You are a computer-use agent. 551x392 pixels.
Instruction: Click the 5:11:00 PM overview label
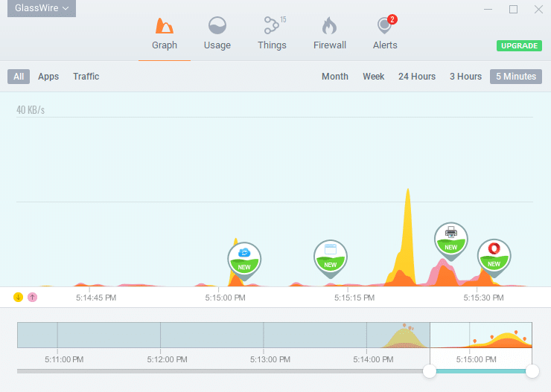64,359
